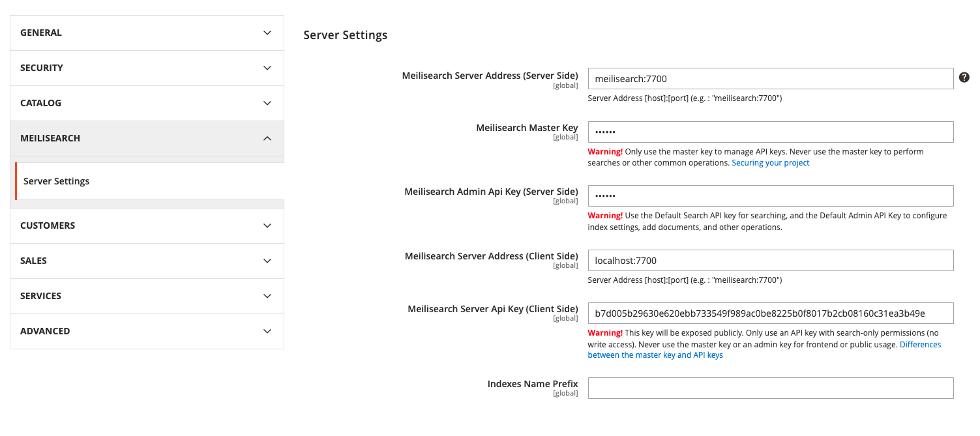Open Differences between master key and API keys link

pos(764,350)
